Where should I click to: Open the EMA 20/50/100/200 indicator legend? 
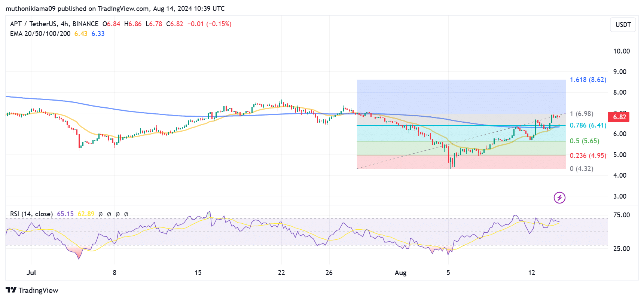[x=40, y=34]
